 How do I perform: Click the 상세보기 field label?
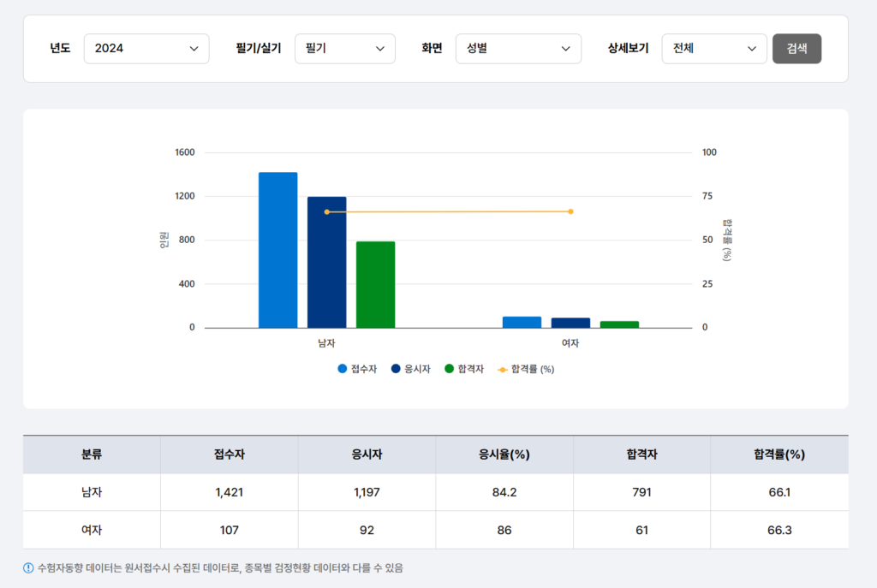(628, 49)
